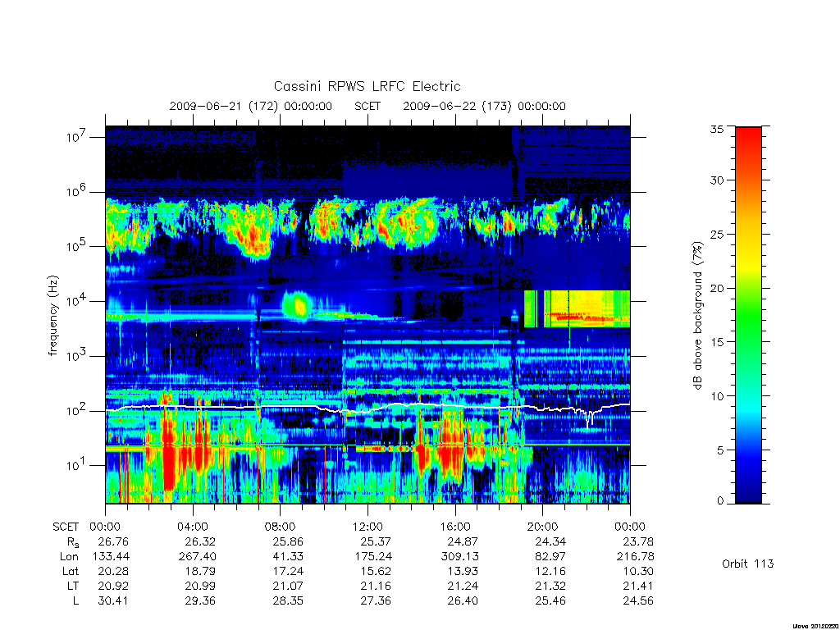This screenshot has height=630, width=840.
Task: Click the yellow rectangular block after 20:00
Action: (x=587, y=308)
